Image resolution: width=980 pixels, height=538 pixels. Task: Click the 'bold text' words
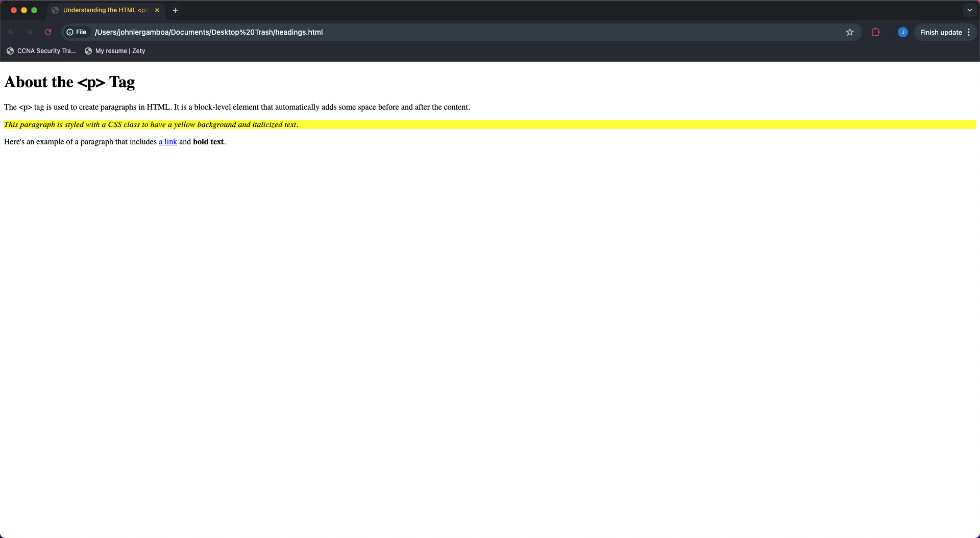point(208,142)
